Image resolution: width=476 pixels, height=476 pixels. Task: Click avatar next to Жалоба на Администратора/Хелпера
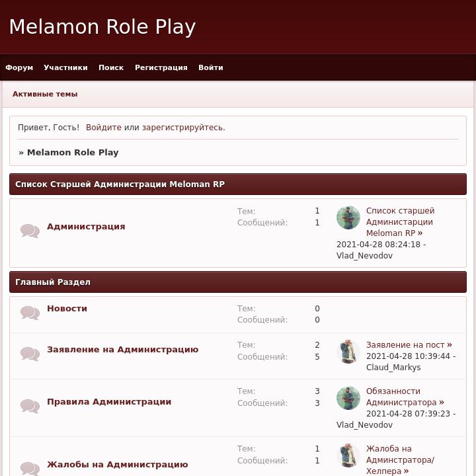point(348,456)
